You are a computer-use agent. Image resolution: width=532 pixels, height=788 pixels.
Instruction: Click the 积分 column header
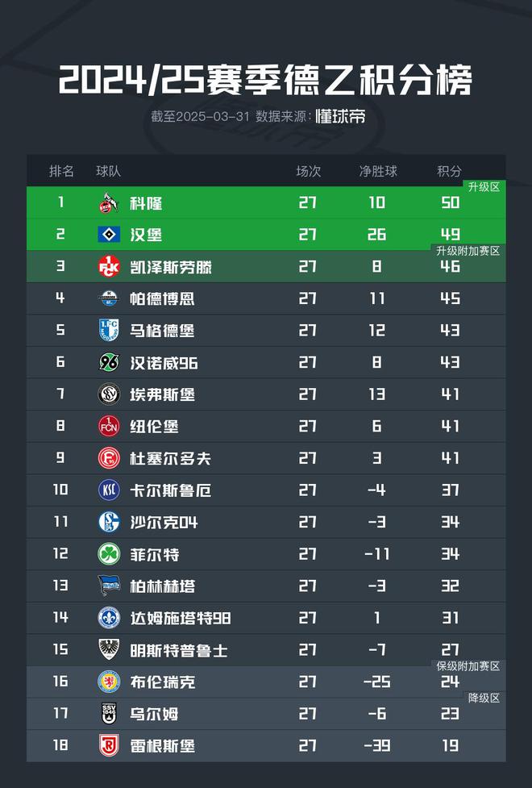(x=449, y=171)
